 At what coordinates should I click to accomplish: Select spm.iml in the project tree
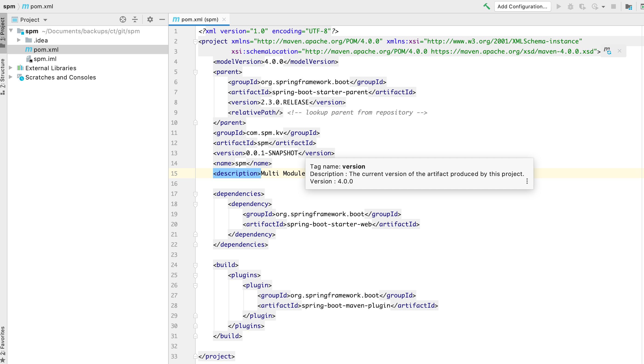[x=45, y=59]
